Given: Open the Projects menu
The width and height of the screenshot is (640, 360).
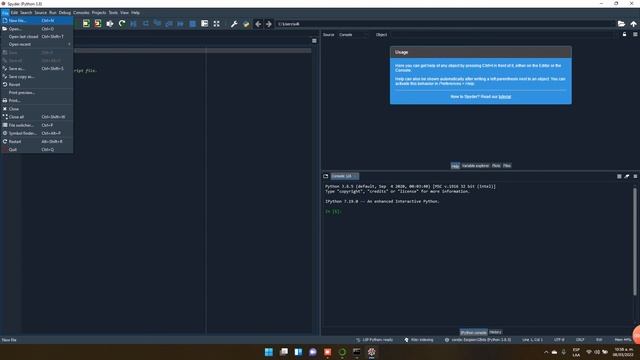Looking at the screenshot, I should tap(99, 13).
